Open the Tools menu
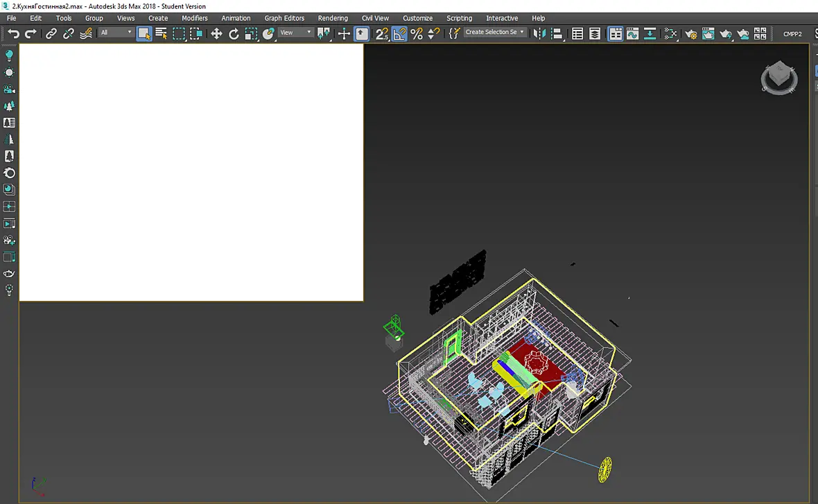This screenshot has height=504, width=818. point(64,18)
